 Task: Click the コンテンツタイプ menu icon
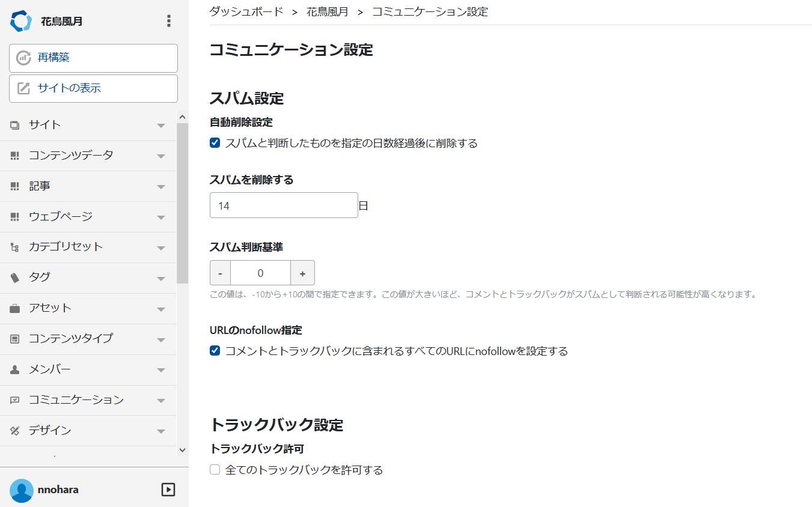click(x=15, y=339)
